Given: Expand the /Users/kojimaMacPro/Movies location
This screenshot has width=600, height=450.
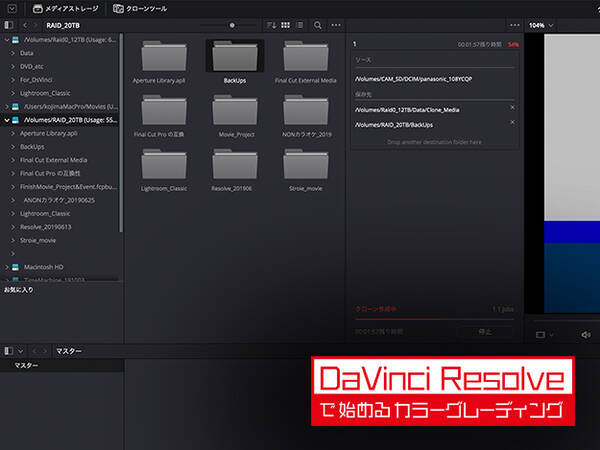Looking at the screenshot, I should pos(7,107).
